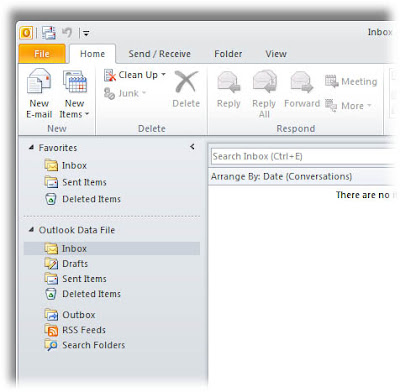Collapse the Favorites group

coord(31,147)
